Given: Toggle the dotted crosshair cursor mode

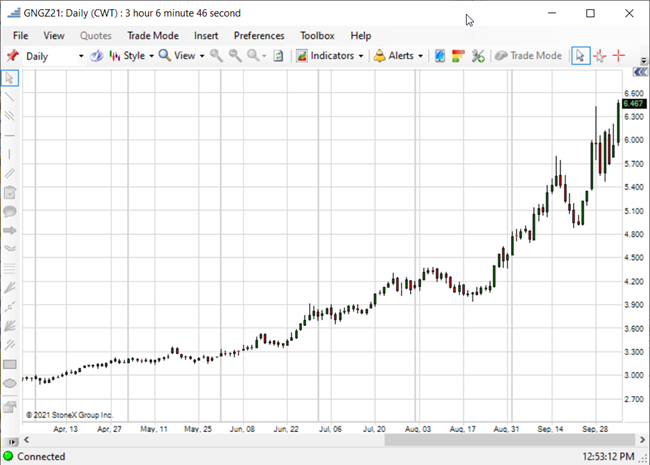Looking at the screenshot, I should tap(599, 56).
